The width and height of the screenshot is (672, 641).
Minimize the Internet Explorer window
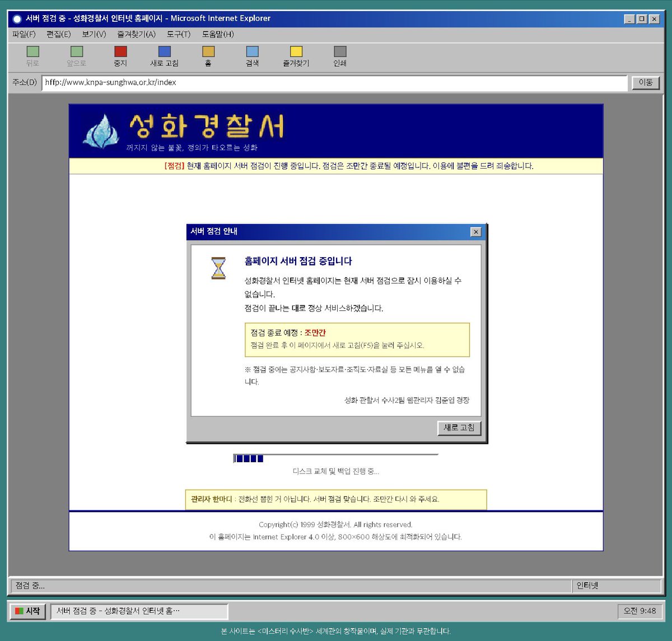click(x=629, y=19)
